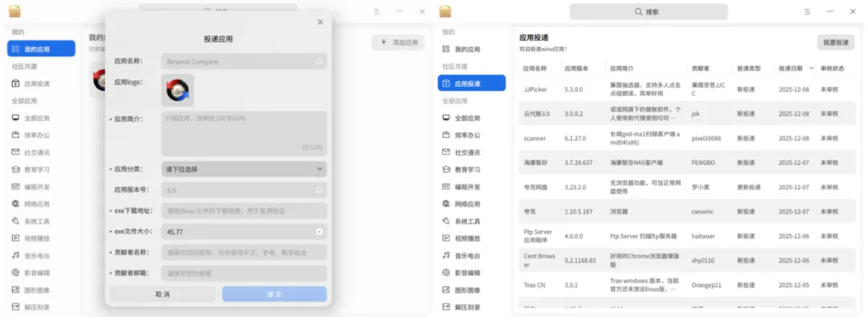This screenshot has height=317, width=868.
Task: Click the 我要投递 button
Action: [835, 43]
